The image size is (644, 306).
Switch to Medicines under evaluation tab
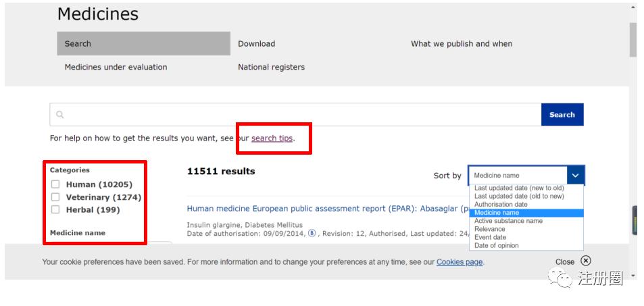pos(116,67)
